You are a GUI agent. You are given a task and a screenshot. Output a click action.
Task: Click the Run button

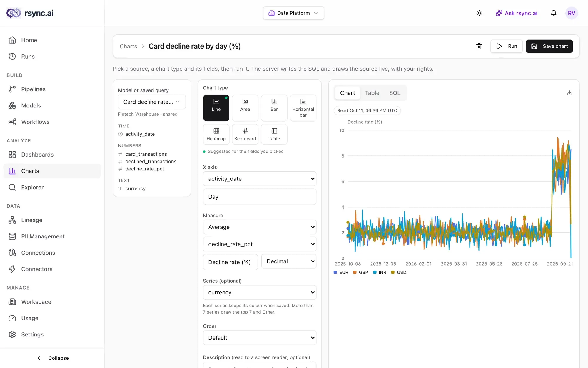pyautogui.click(x=507, y=46)
